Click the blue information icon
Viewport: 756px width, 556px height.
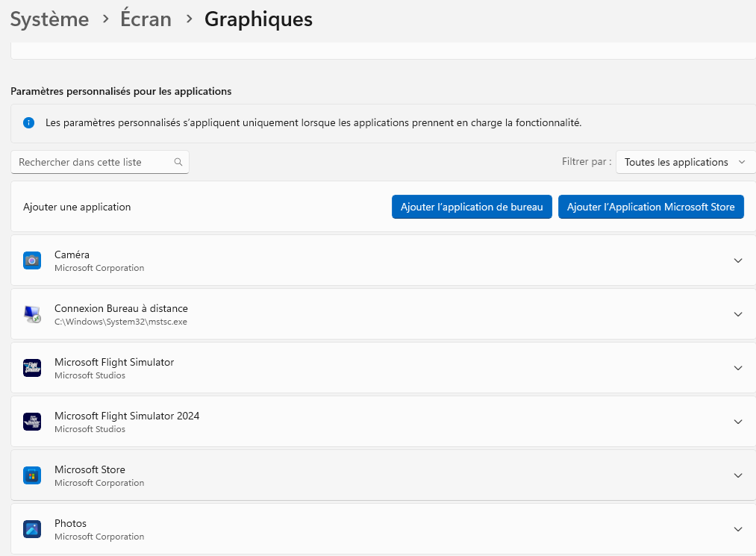coord(28,122)
